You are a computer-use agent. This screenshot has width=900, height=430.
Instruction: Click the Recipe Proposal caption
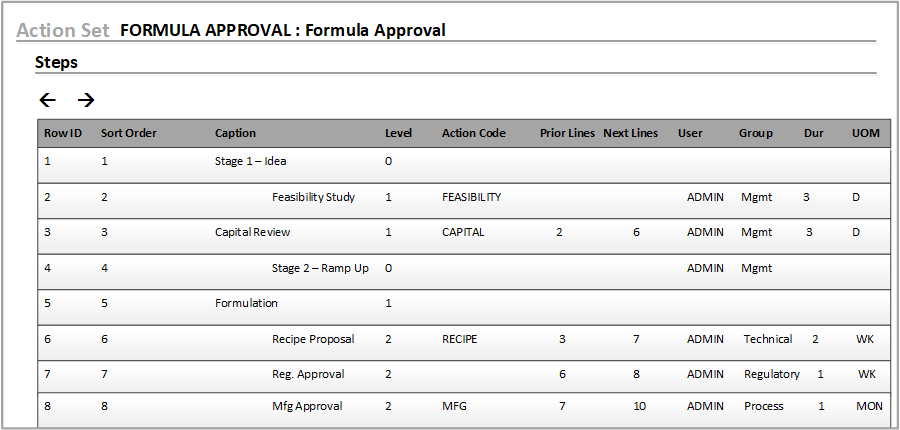(x=313, y=339)
